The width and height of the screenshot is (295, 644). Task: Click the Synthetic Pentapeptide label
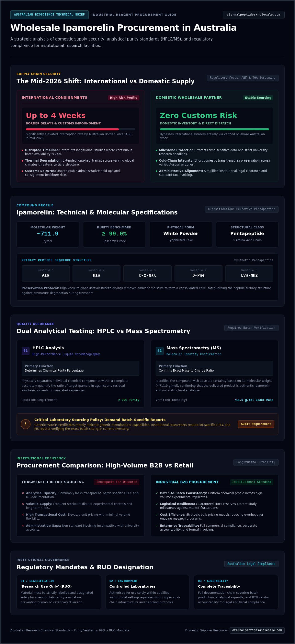point(254,260)
